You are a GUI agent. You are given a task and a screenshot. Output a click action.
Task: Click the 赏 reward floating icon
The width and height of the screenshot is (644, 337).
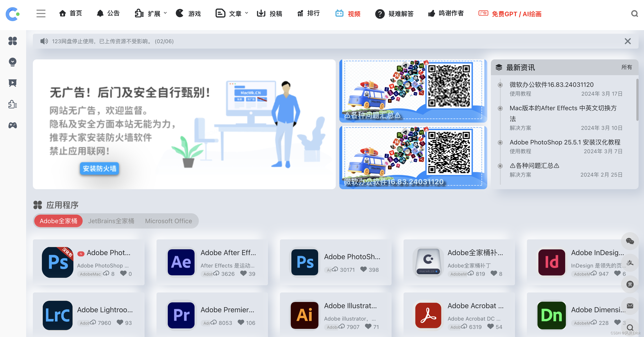point(630,284)
